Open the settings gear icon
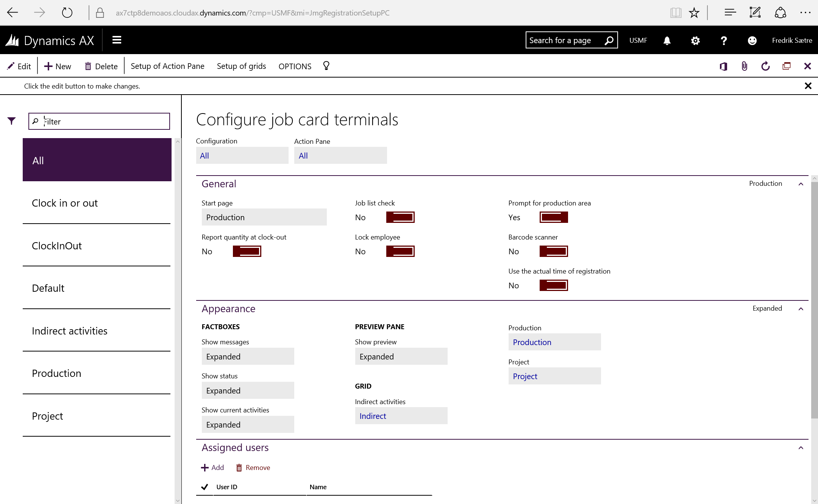This screenshot has width=818, height=504. tap(695, 40)
